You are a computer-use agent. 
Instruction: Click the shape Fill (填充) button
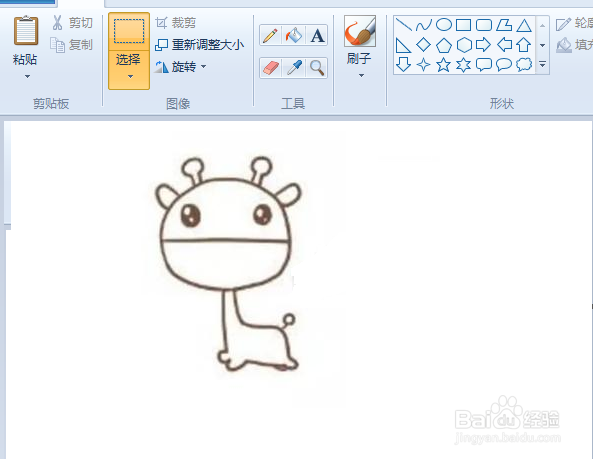574,45
